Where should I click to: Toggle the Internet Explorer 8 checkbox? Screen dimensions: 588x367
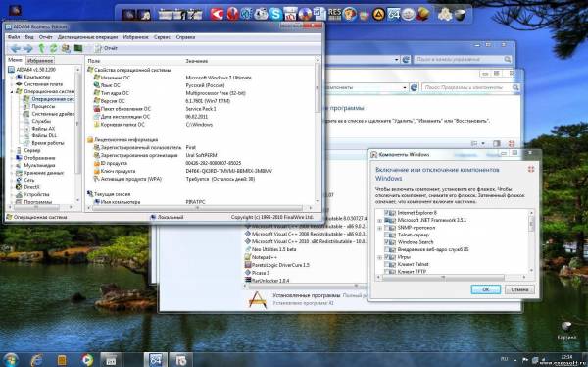click(x=387, y=213)
